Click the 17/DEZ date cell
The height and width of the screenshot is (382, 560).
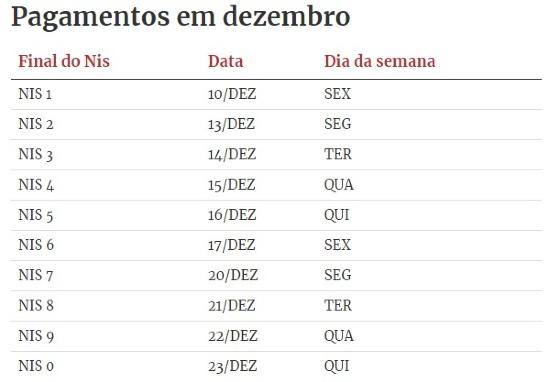(x=232, y=245)
